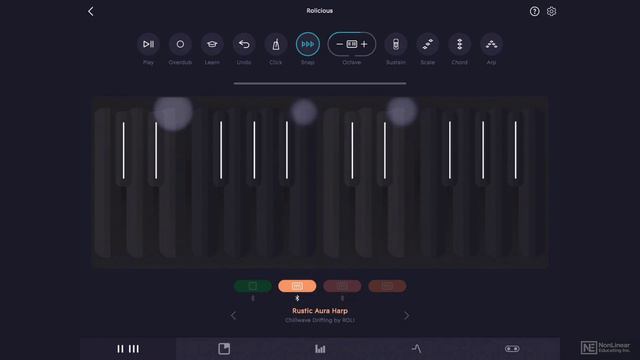Viewport: 640px width, 360px height.
Task: Select the green drum track pill
Action: pyautogui.click(x=253, y=286)
